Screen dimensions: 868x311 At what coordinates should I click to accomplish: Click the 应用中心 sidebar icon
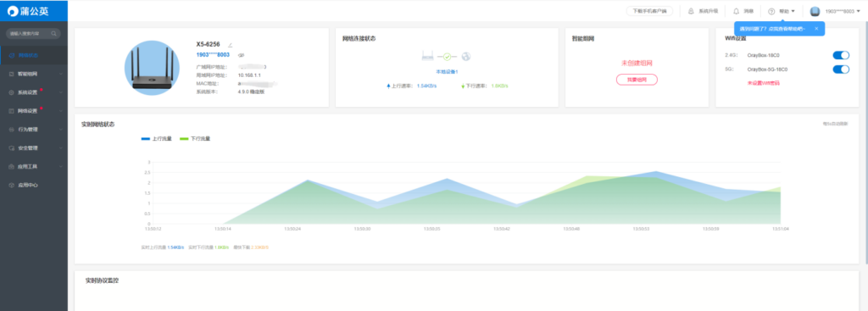(x=12, y=186)
